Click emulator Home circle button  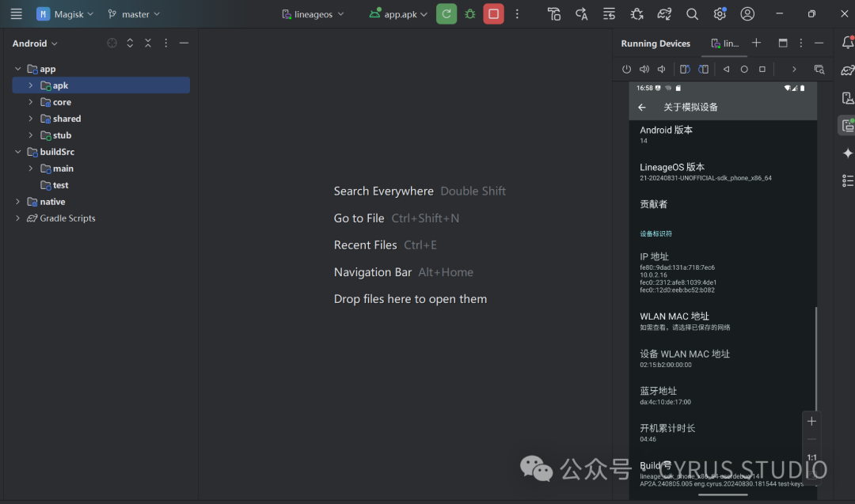pyautogui.click(x=744, y=69)
